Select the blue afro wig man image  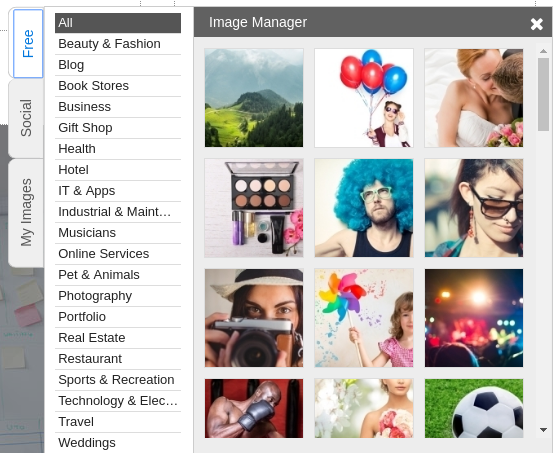click(x=364, y=208)
